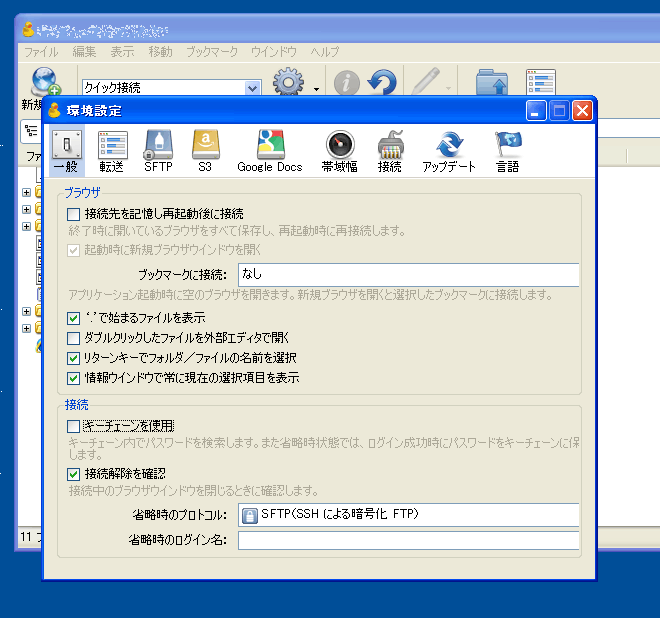Click the Info icon in main toolbar
Viewport: 660px width, 618px height.
point(346,85)
